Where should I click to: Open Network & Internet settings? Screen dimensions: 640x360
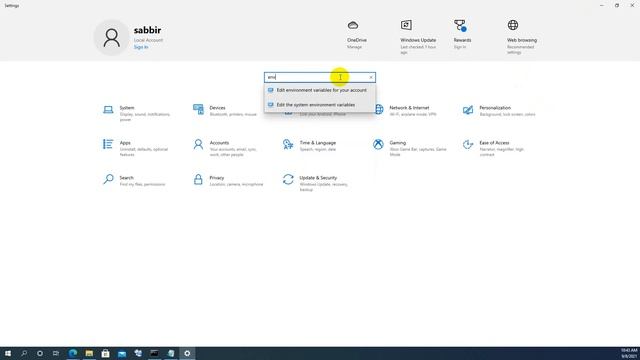[x=405, y=110]
